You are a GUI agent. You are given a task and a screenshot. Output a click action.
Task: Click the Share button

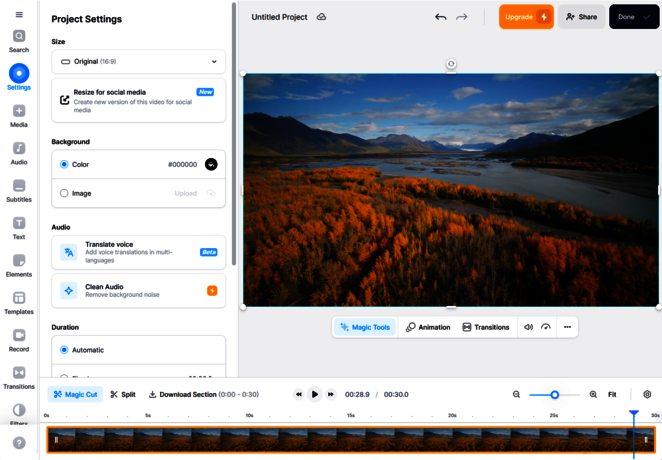click(x=581, y=17)
